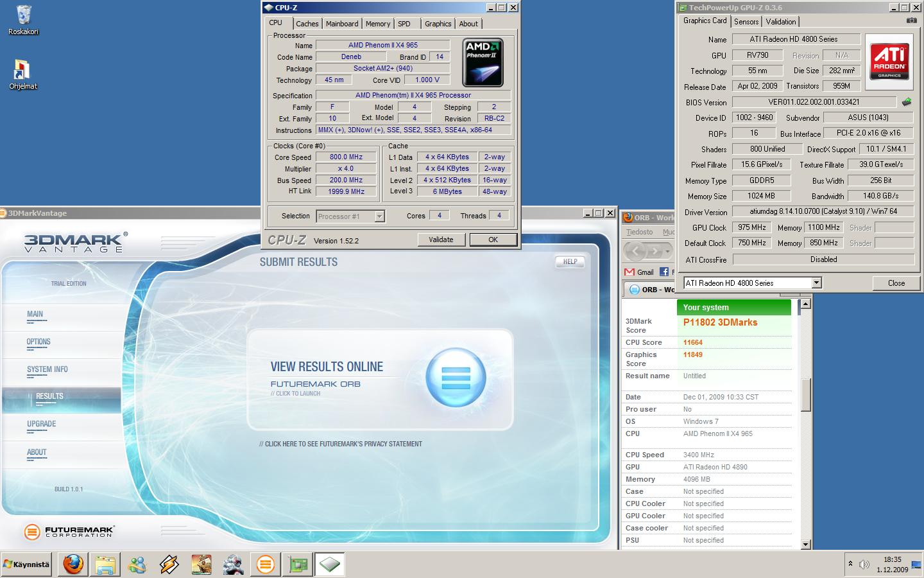Select the Graphics Card tab in GPU-Z
This screenshot has height=578, width=924.
[705, 21]
